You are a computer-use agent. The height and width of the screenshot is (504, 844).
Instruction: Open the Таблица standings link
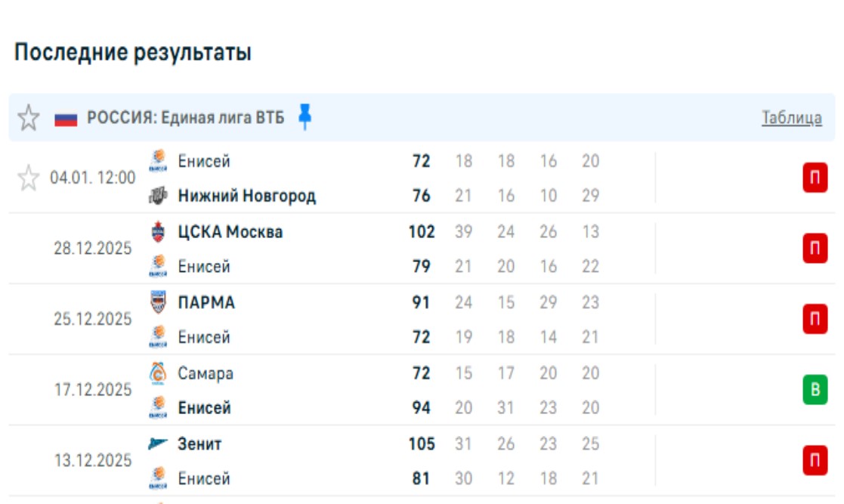[x=791, y=118]
